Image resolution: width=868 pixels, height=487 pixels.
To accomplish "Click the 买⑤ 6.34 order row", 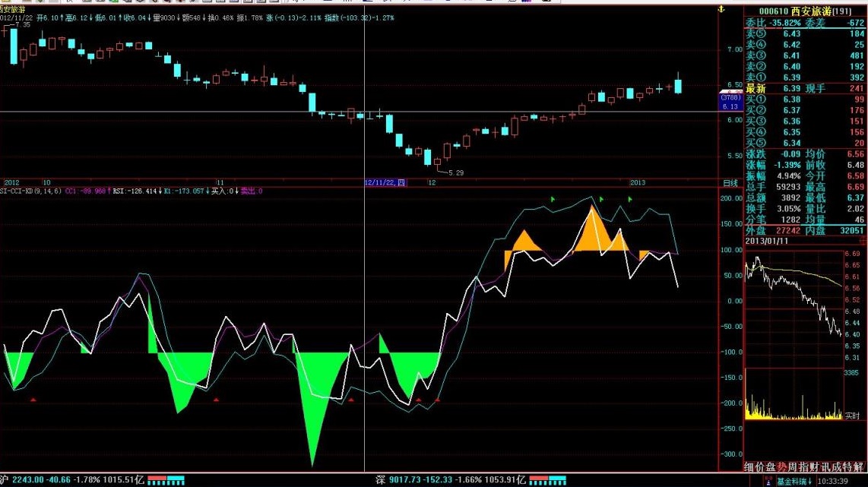I will tap(805, 143).
